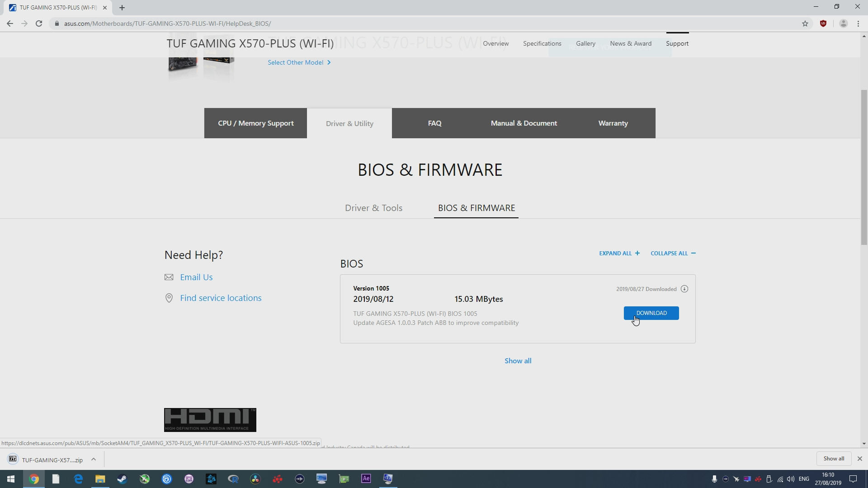Open the FAQ tab
The height and width of the screenshot is (488, 868).
[434, 123]
